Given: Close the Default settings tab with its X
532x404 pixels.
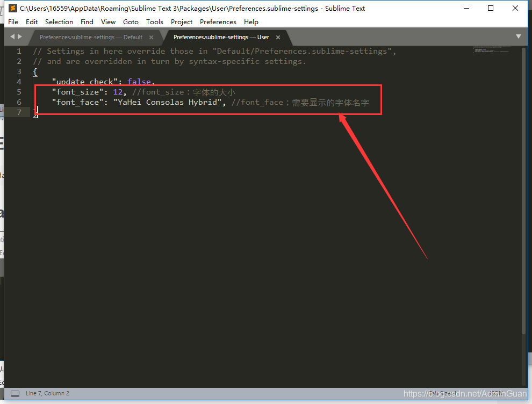Looking at the screenshot, I should point(151,38).
